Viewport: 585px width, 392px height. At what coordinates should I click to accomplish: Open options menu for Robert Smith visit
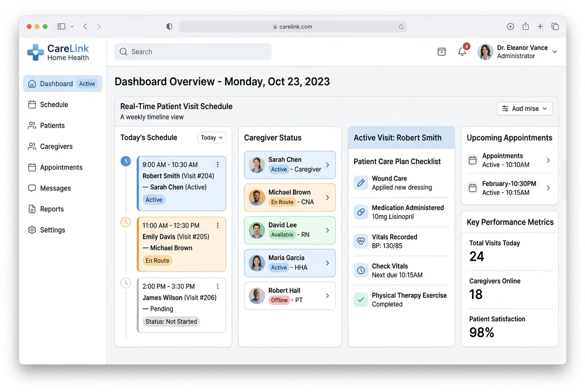(x=218, y=165)
